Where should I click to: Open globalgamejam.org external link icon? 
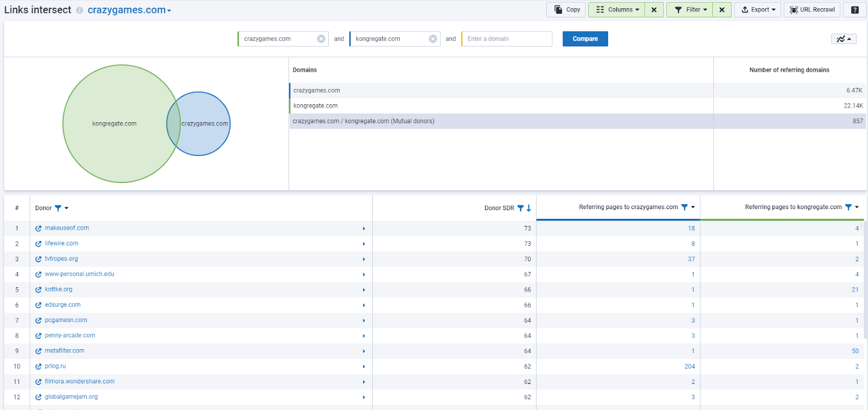[39, 398]
